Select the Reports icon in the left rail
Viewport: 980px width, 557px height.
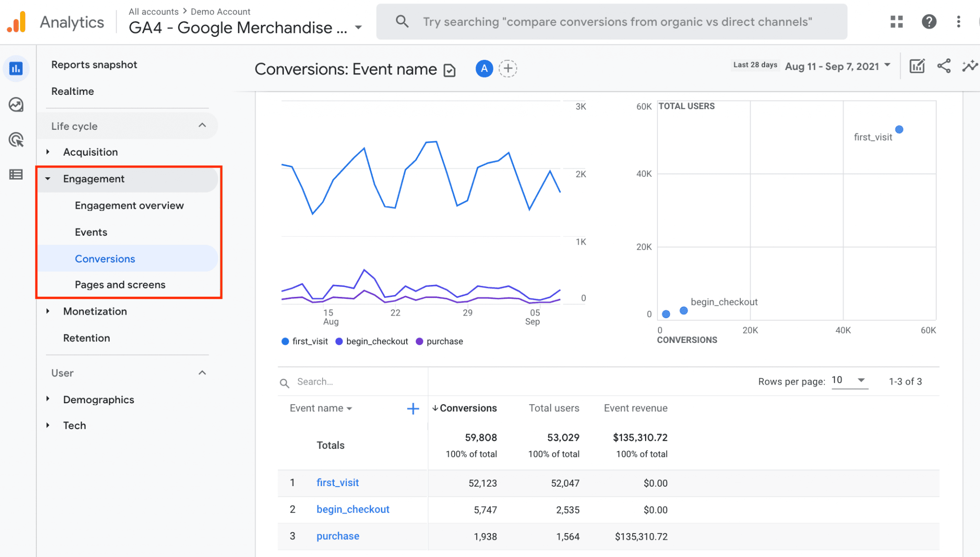pos(16,68)
